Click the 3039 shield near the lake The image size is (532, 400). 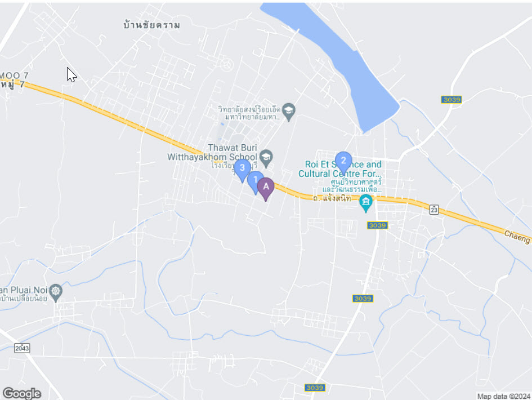(451, 100)
